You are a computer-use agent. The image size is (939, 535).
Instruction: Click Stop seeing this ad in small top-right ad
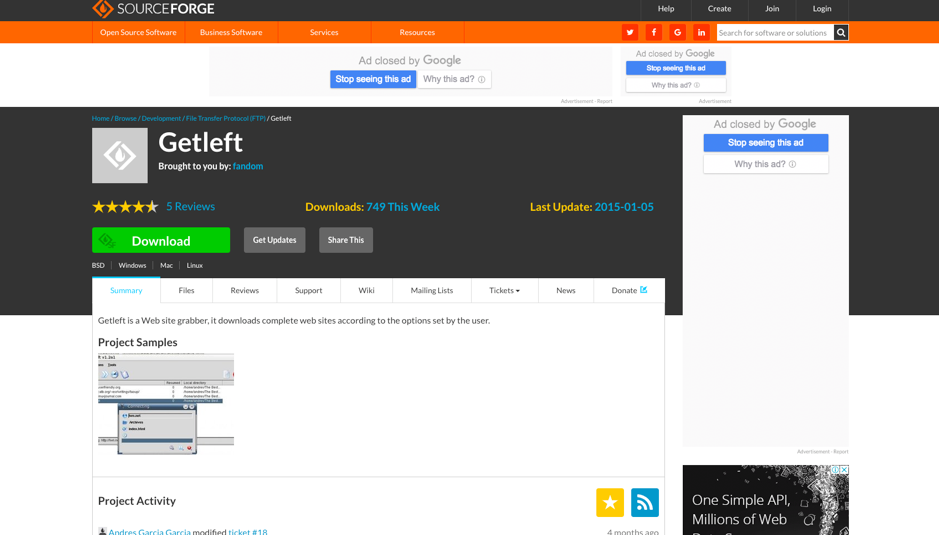(676, 68)
